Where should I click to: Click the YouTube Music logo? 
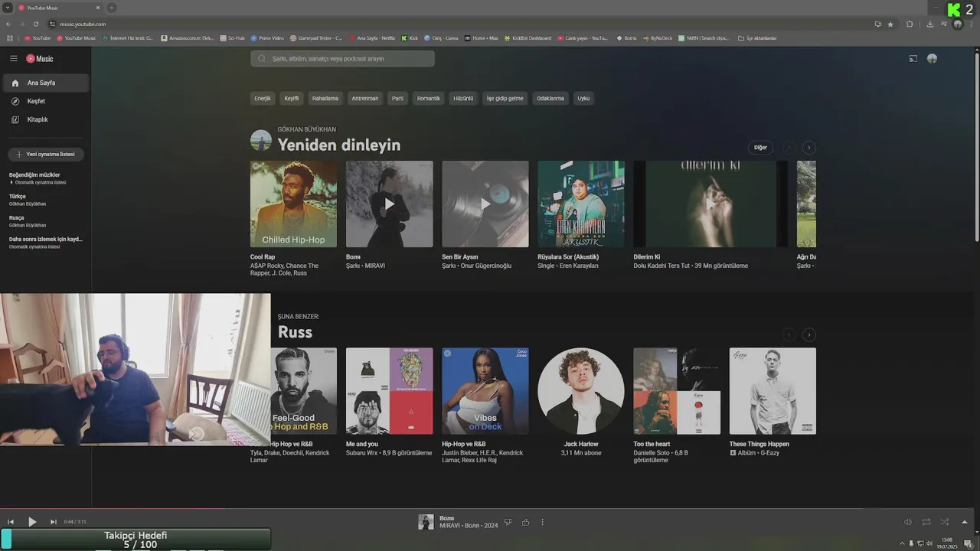click(x=40, y=58)
